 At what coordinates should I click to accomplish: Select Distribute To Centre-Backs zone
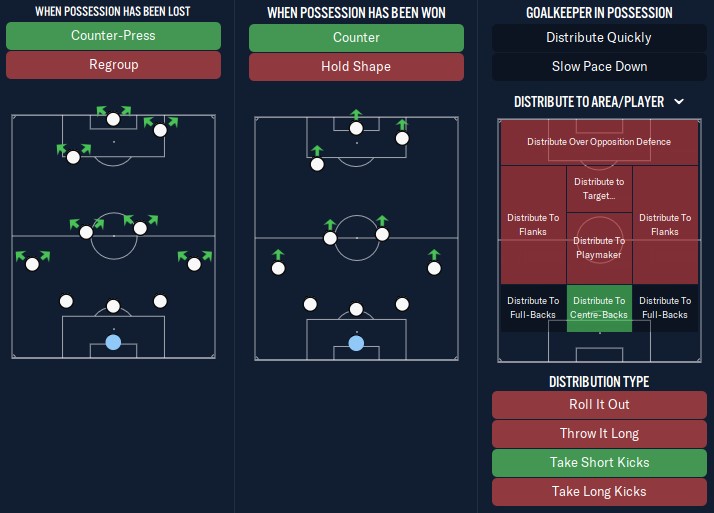point(599,308)
